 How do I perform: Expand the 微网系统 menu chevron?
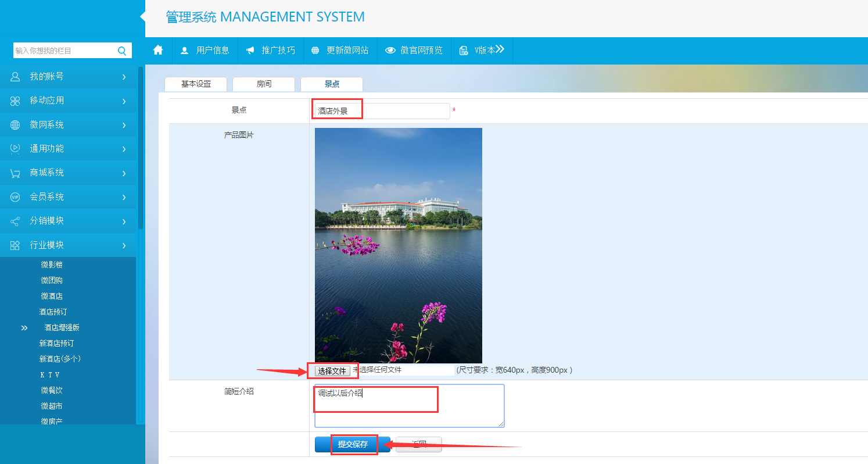[x=124, y=125]
